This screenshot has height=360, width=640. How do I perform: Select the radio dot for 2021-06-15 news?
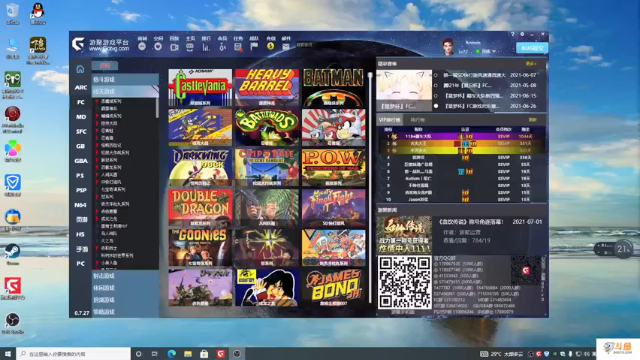tap(436, 96)
